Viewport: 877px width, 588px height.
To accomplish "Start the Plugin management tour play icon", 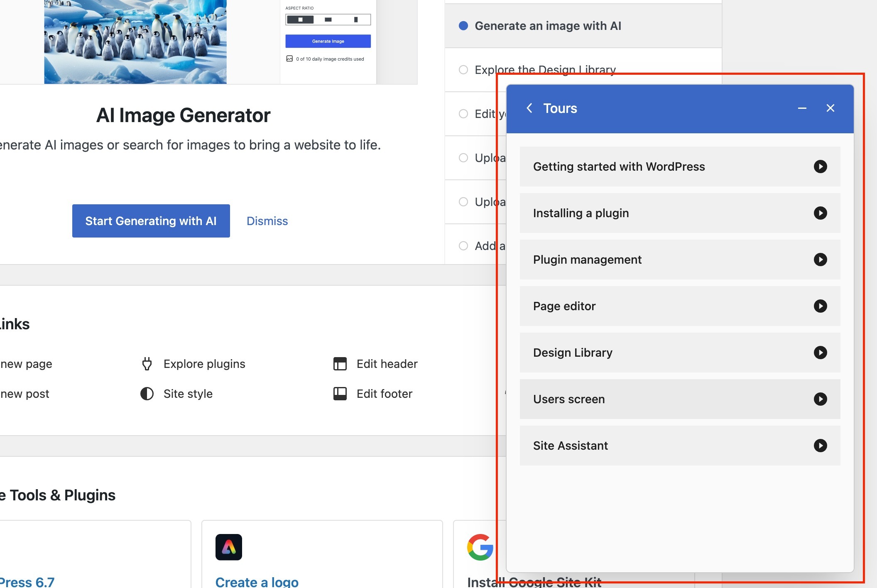I will click(820, 260).
